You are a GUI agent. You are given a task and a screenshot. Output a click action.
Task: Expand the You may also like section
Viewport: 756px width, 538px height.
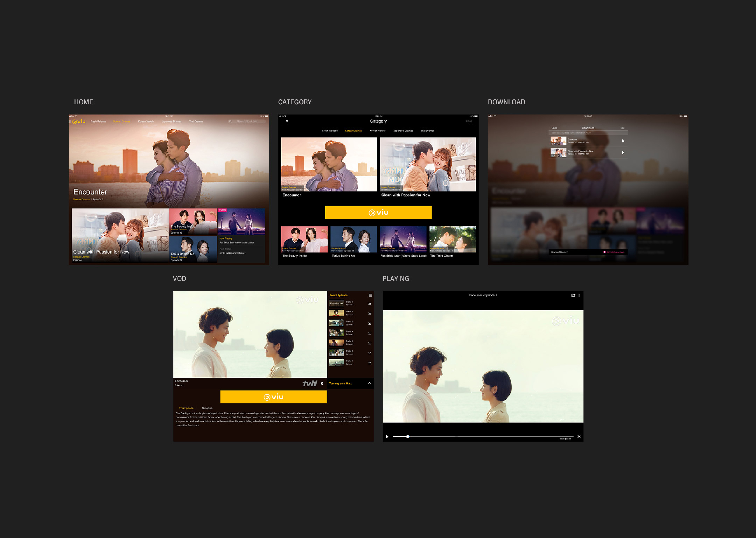pyautogui.click(x=369, y=383)
